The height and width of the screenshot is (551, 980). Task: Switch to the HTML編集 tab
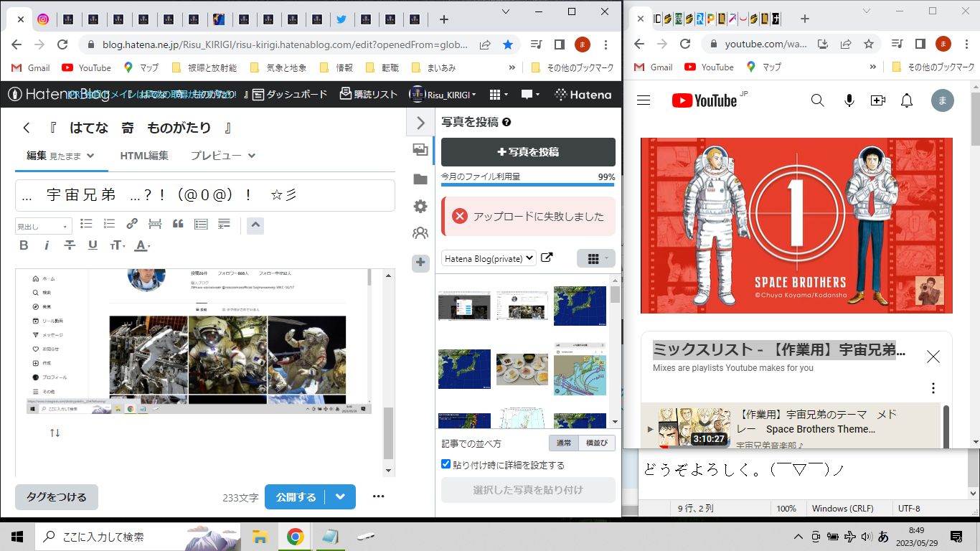tap(144, 156)
